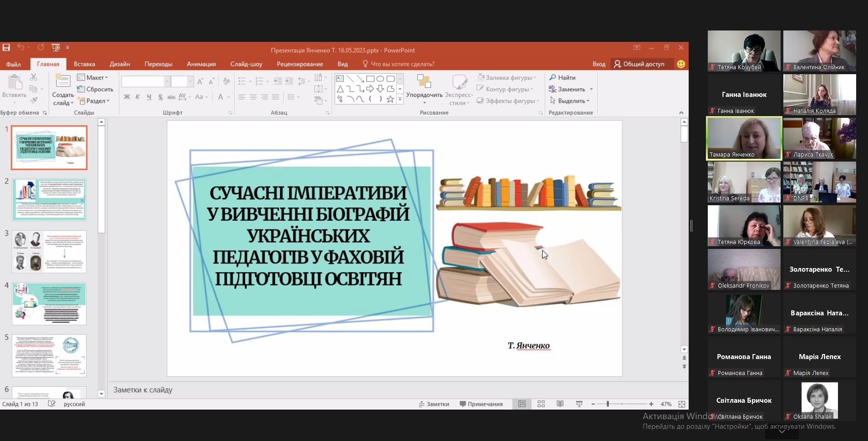This screenshot has height=441, width=868.
Task: Click the Save icon in quick access toolbar
Action: coord(6,47)
